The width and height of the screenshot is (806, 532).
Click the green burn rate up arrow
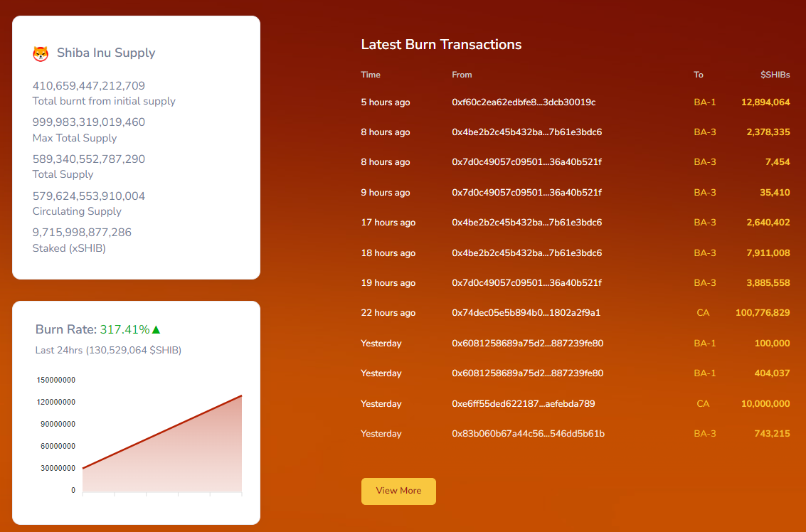(x=157, y=329)
